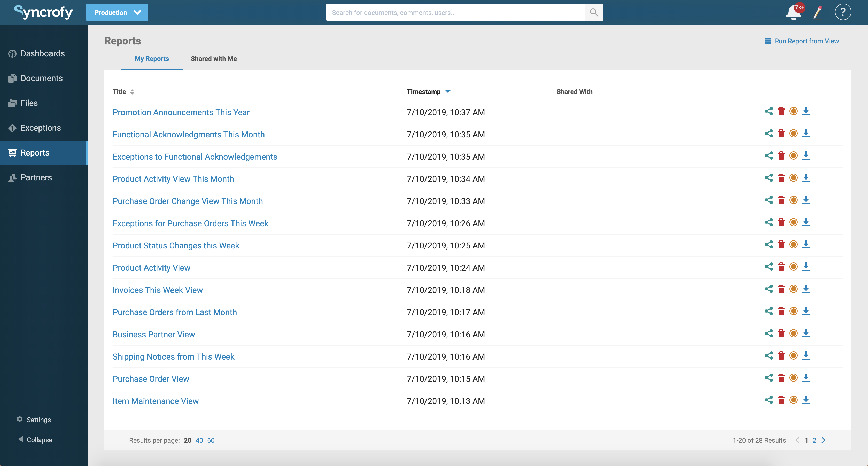Open the pencil edit icon in top bar

pos(817,12)
